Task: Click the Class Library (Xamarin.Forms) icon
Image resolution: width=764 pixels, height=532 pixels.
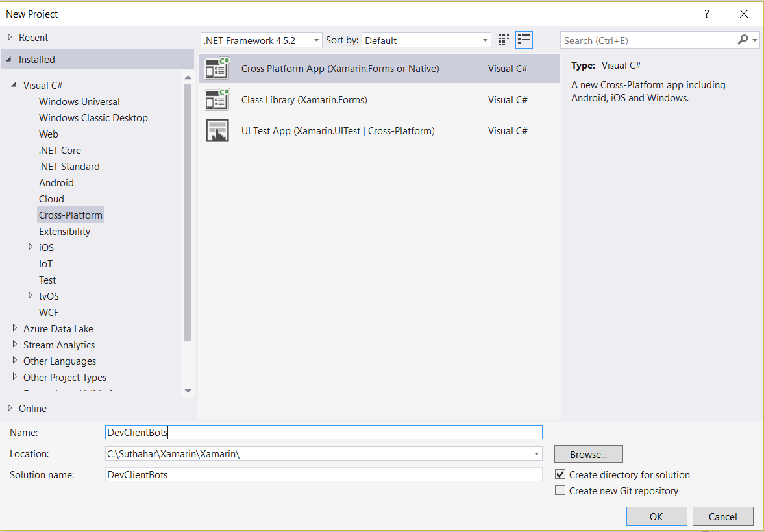Action: click(217, 100)
